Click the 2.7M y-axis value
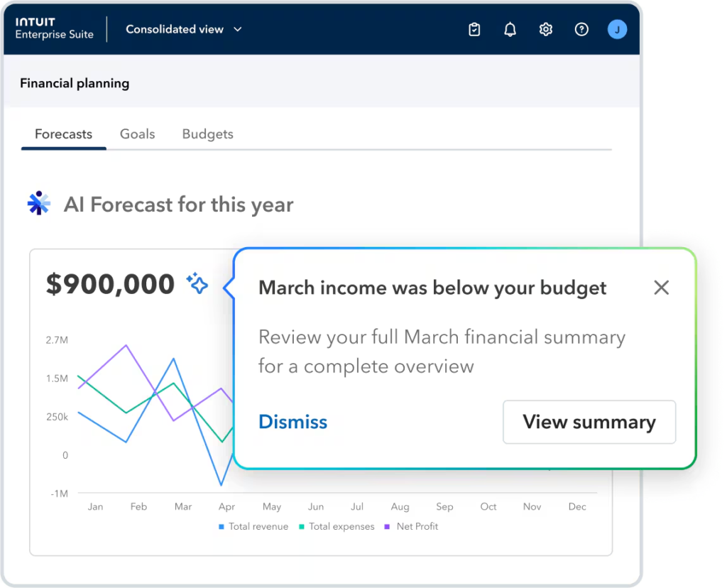727x588 pixels. coord(57,340)
